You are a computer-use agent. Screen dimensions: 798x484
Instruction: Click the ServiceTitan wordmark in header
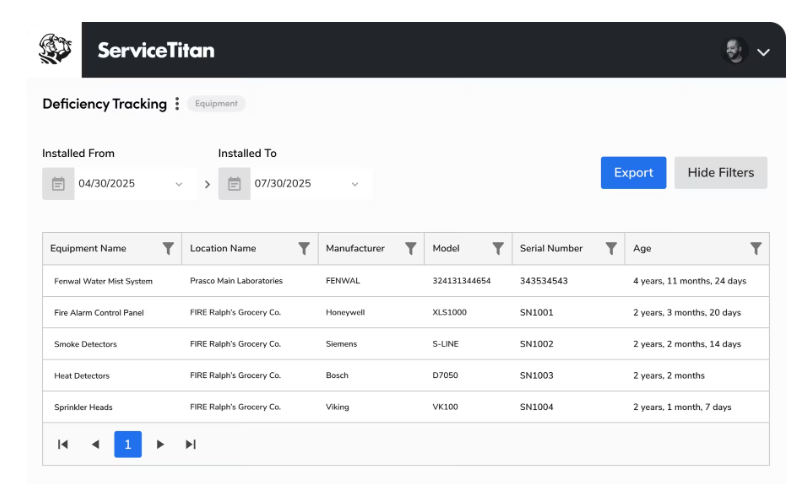pyautogui.click(x=156, y=50)
